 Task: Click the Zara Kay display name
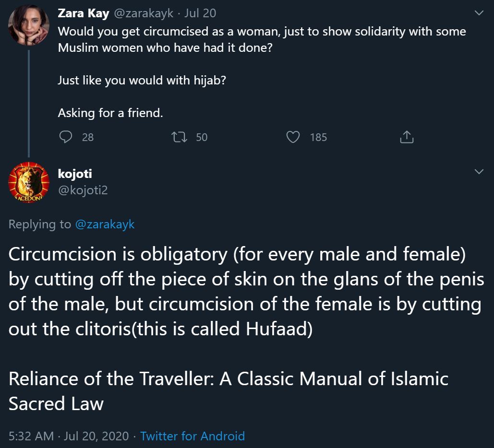point(84,13)
